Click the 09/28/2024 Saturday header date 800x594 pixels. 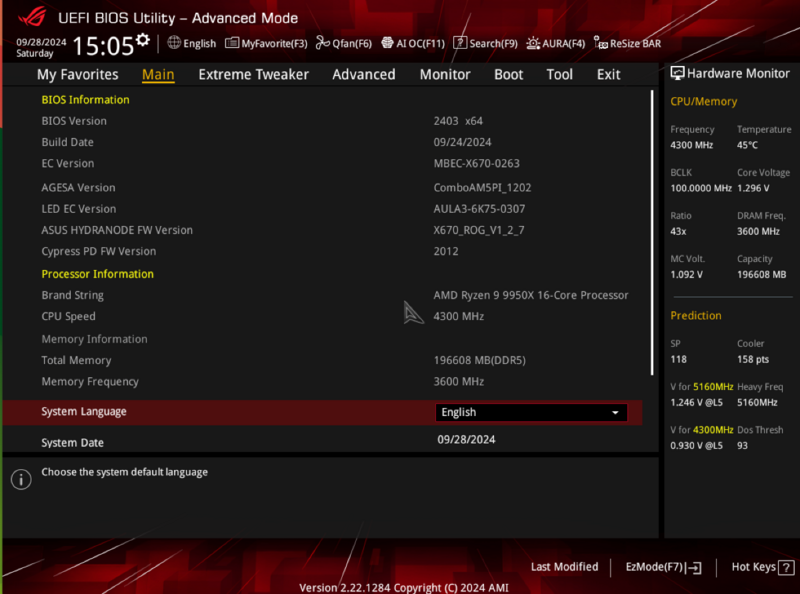coord(41,47)
